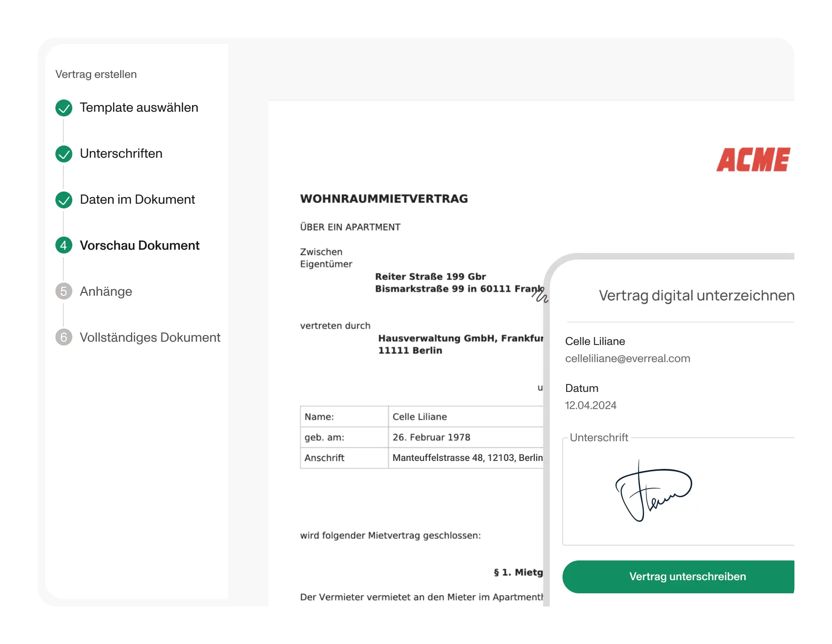Click the ÜBER EIN APARTMENT subtitle
Viewport: 832px width, 644px height.
click(x=350, y=227)
